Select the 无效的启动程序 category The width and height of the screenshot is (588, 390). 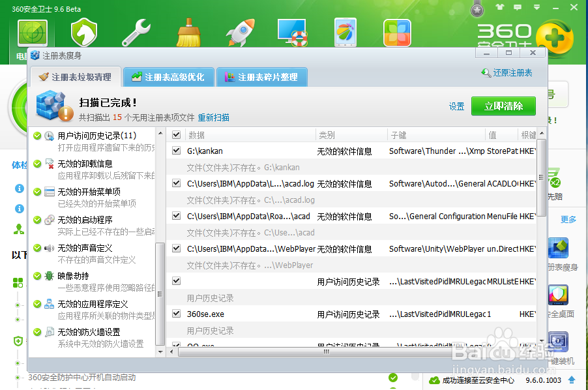[x=85, y=219]
